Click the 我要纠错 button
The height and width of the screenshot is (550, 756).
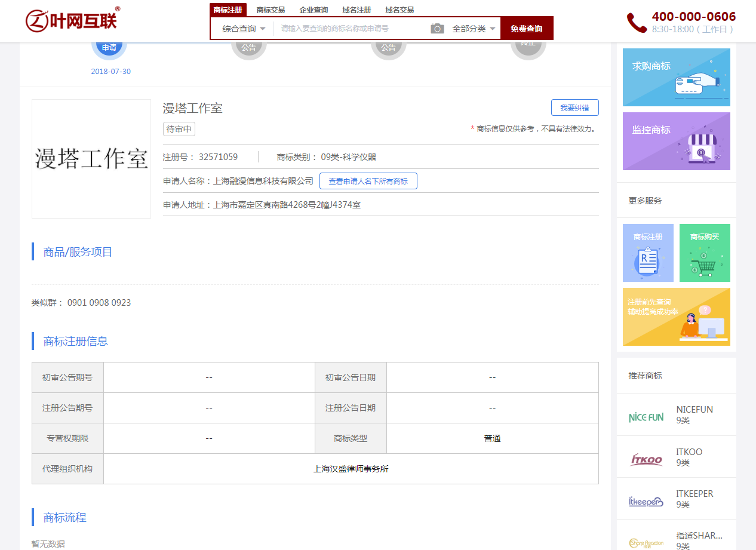(x=574, y=107)
